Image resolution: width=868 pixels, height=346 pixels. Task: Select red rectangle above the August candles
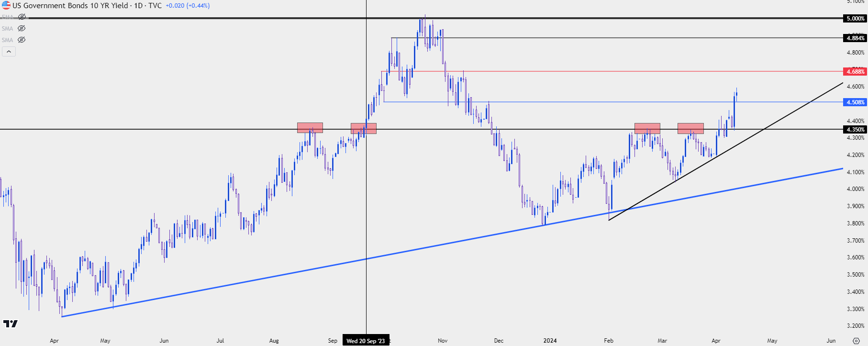pos(310,128)
